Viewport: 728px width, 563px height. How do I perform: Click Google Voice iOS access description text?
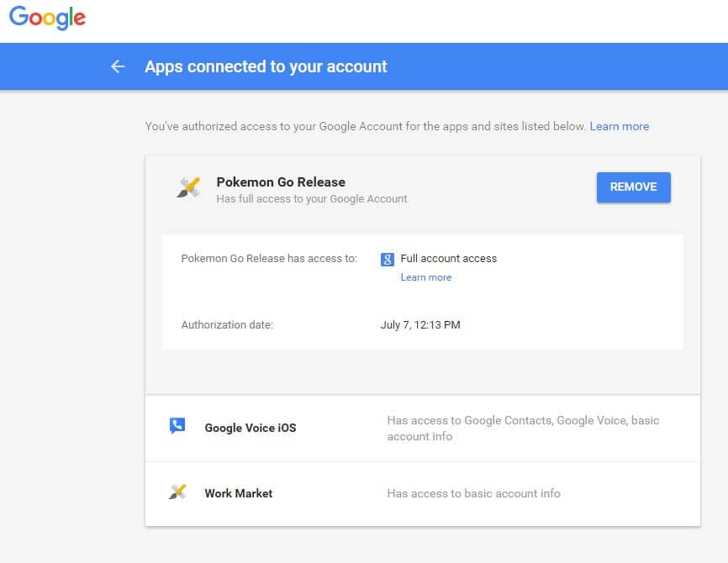(523, 429)
